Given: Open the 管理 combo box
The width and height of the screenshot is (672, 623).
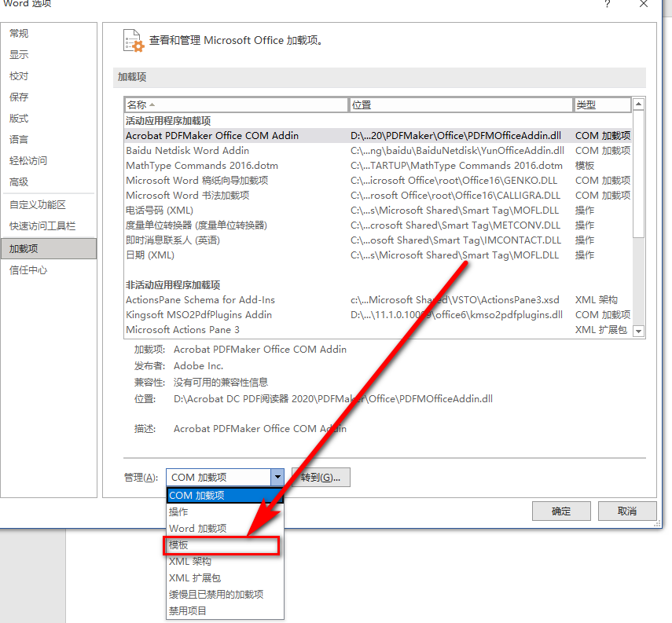Looking at the screenshot, I should click(225, 478).
